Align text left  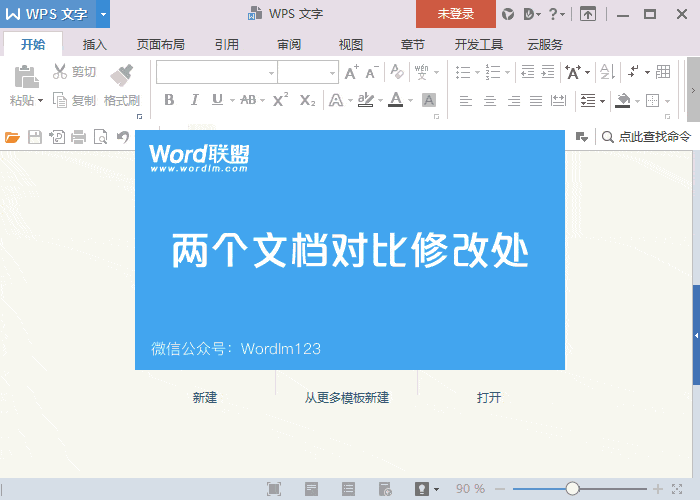pyautogui.click(x=466, y=101)
